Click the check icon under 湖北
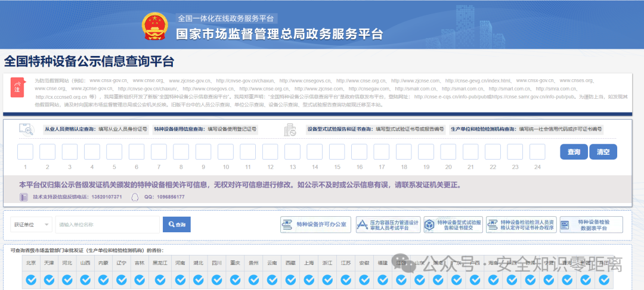644x290 pixels. pyautogui.click(x=199, y=280)
